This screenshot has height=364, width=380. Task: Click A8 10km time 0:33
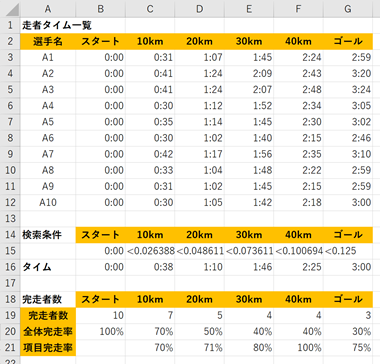pos(150,170)
